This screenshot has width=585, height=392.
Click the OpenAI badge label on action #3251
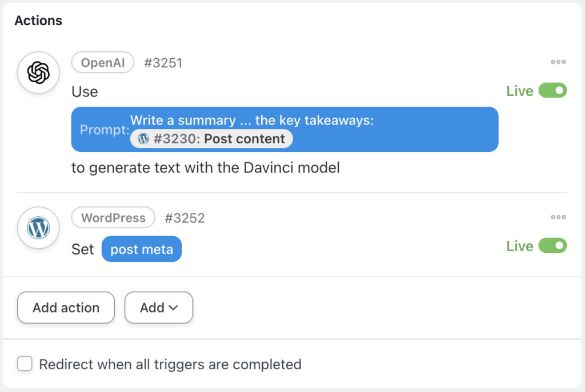pos(103,62)
